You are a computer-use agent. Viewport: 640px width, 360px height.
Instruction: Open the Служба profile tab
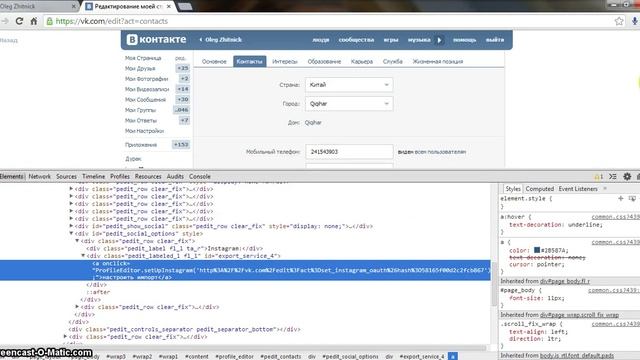click(x=392, y=61)
